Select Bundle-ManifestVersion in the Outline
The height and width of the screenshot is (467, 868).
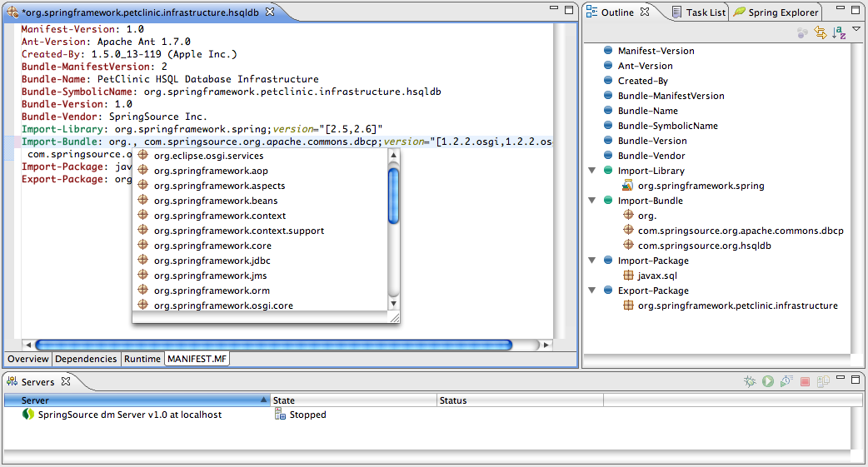[671, 96]
